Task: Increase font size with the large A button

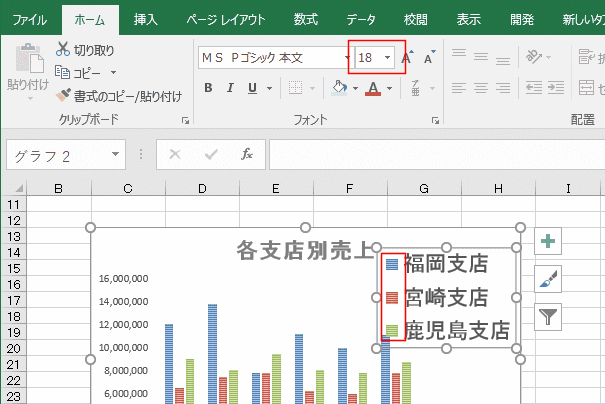Action: click(406, 58)
